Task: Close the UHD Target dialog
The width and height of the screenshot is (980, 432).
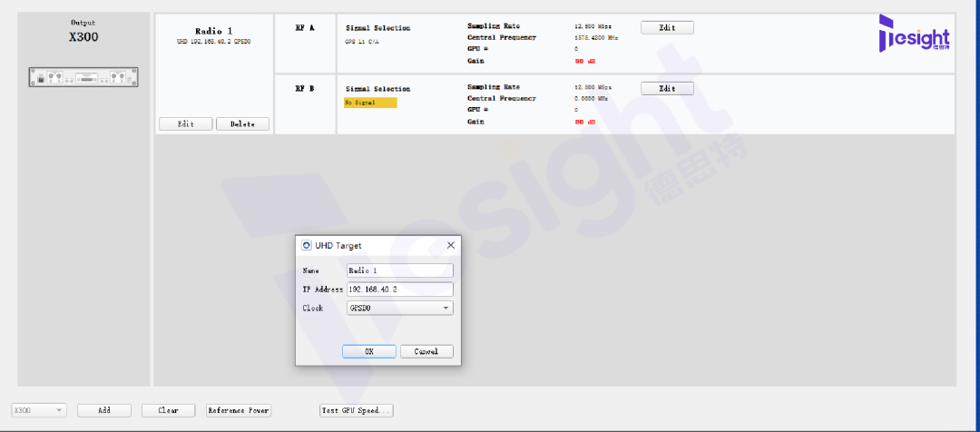Action: [x=451, y=246]
